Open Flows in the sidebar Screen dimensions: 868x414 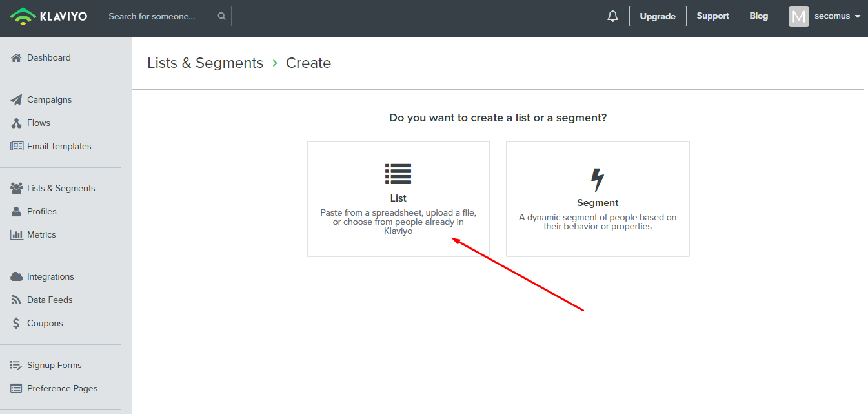point(39,123)
